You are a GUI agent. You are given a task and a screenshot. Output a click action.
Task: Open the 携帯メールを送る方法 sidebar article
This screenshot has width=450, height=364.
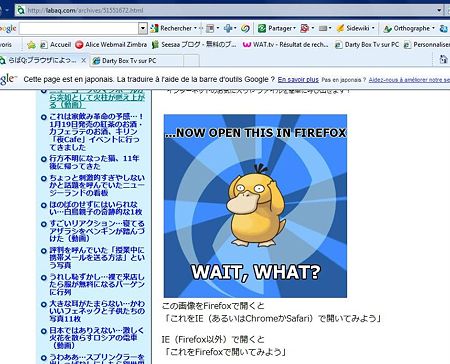(x=97, y=258)
